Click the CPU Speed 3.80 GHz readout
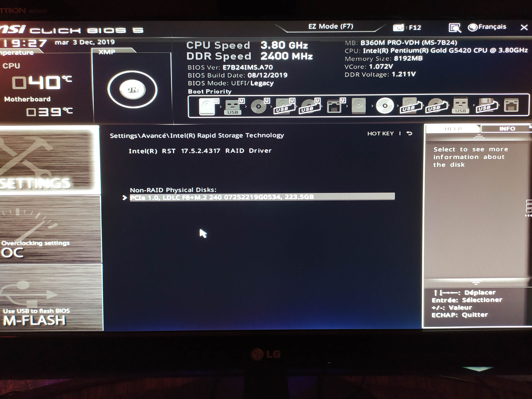Viewport: 532px width, 399px height. 247,45
